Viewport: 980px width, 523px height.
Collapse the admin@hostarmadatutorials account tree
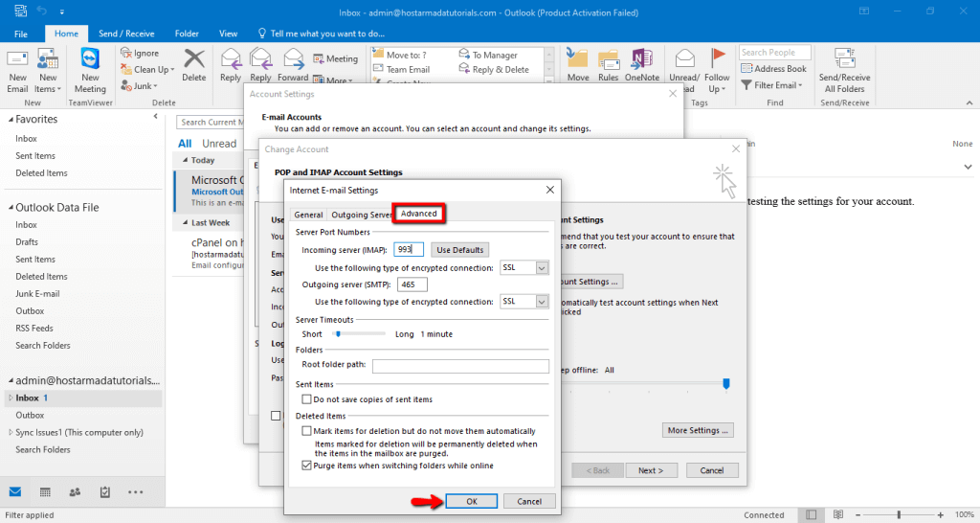point(11,381)
